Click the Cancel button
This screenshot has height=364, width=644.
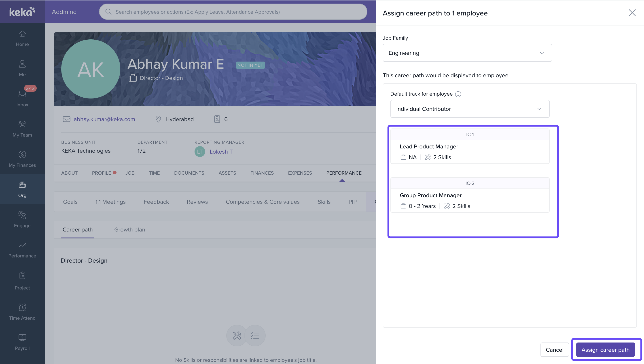click(x=554, y=350)
